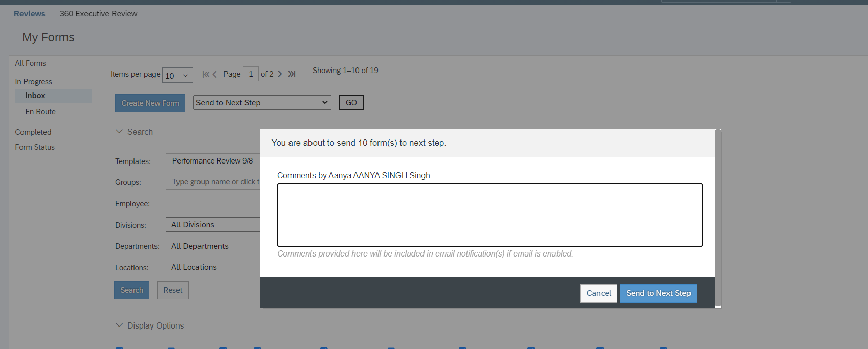Viewport: 868px width, 349px height.
Task: Open the All Locations dropdown
Action: 213,267
